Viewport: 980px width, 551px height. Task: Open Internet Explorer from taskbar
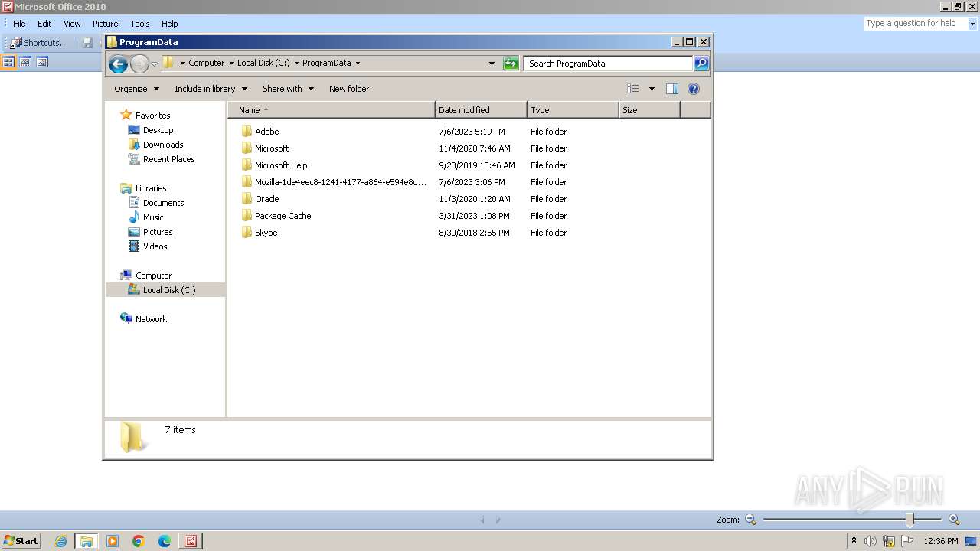point(60,541)
